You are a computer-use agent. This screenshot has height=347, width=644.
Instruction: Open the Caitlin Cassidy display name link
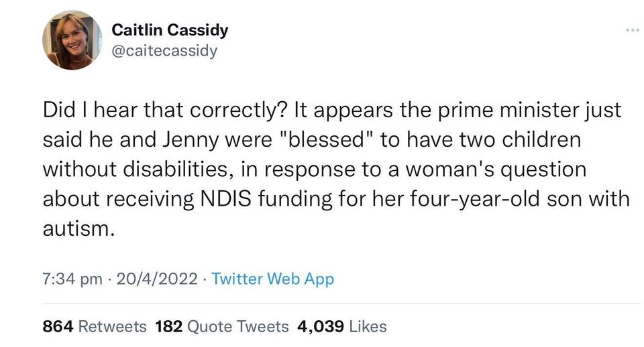tap(170, 30)
